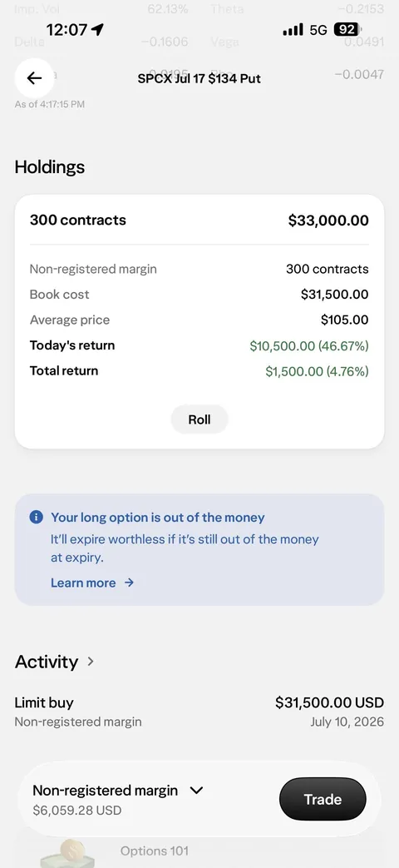Tap the Roll button

199,419
